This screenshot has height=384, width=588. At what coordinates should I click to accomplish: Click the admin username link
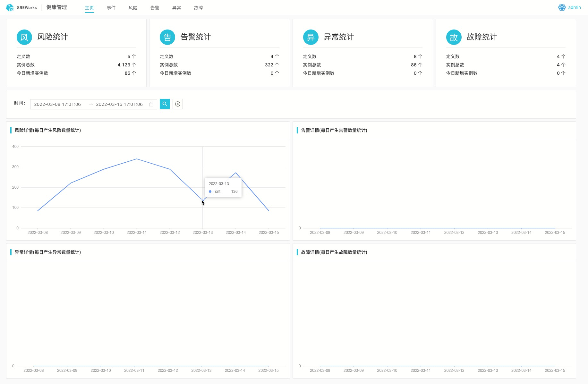click(x=574, y=7)
